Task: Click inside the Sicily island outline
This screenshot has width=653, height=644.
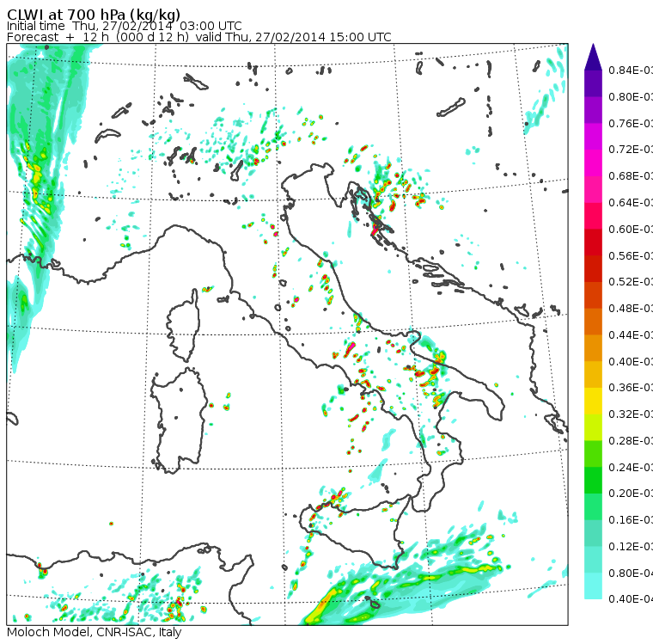Action: (x=354, y=530)
